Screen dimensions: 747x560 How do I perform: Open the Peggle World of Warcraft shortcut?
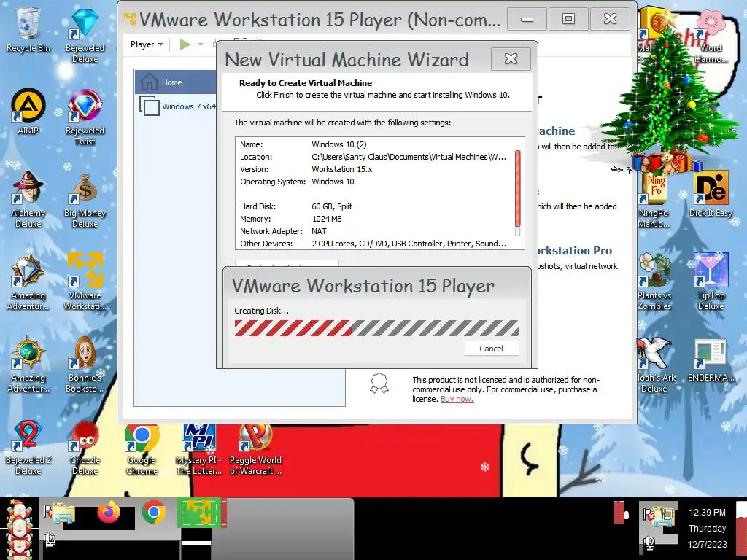[255, 449]
